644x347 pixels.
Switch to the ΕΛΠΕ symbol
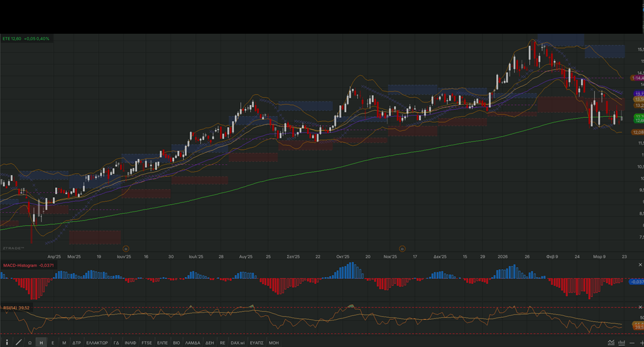[162, 342]
